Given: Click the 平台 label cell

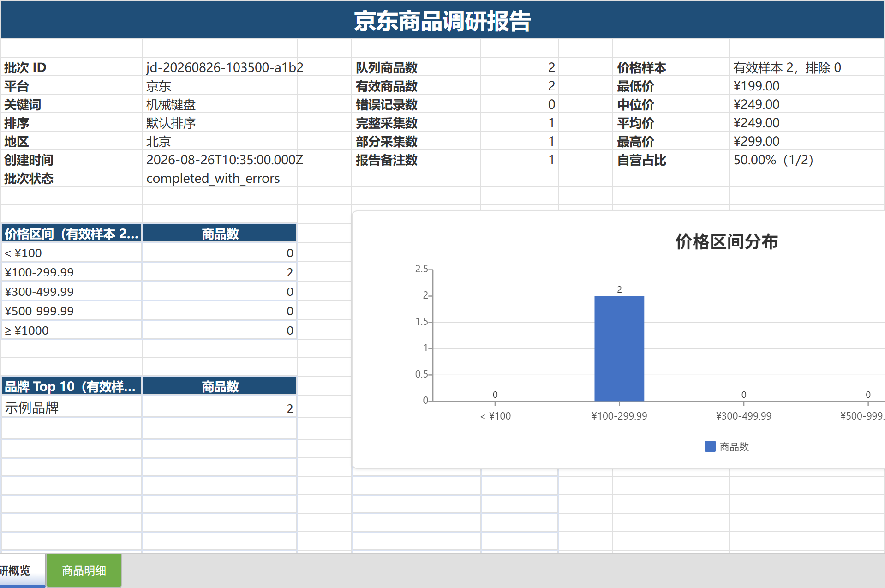Looking at the screenshot, I should tap(72, 86).
